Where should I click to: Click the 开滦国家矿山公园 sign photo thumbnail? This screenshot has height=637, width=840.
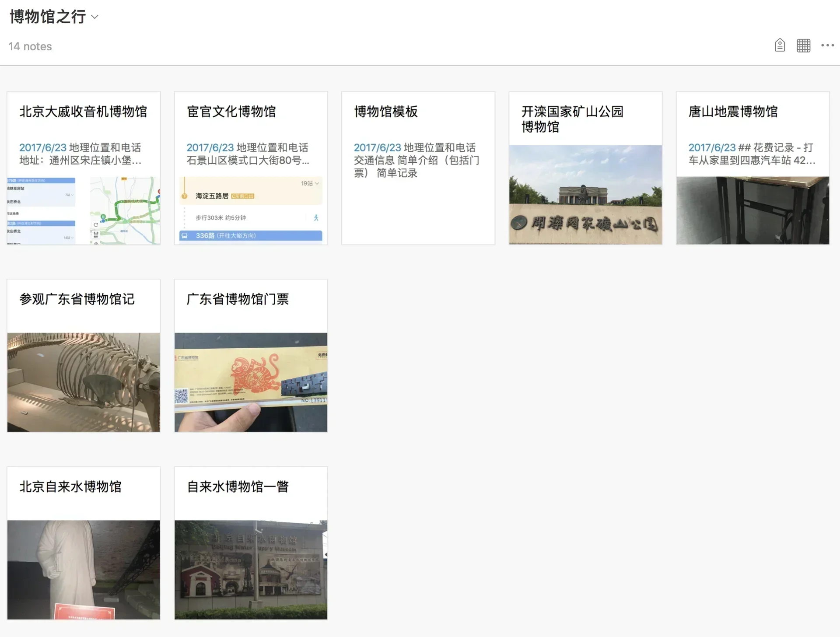[585, 195]
